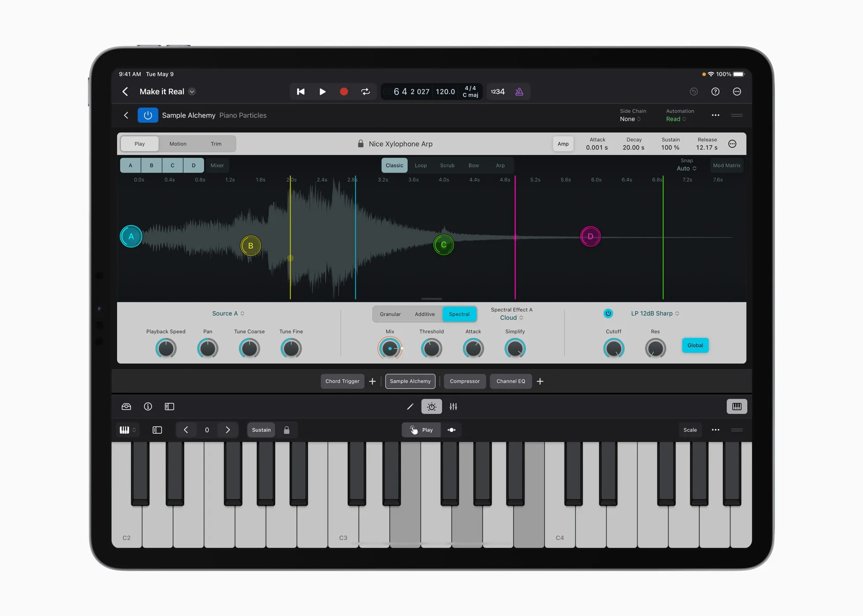The height and width of the screenshot is (616, 863).
Task: Select the Sample Alchemy plugin tab
Action: [x=409, y=381]
